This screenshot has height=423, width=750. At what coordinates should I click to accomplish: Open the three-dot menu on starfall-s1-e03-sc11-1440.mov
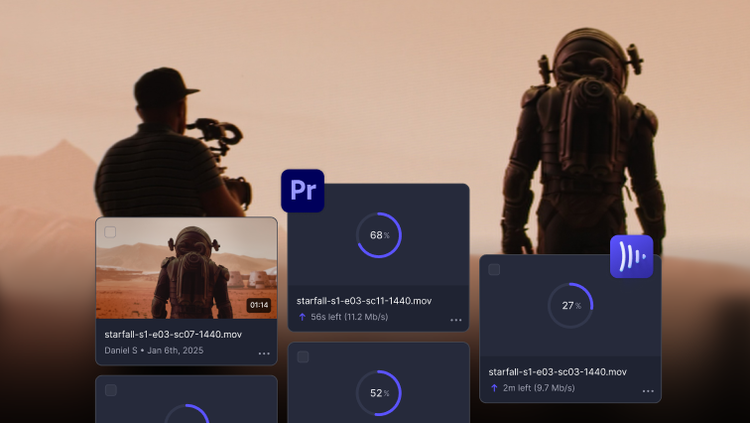(x=456, y=320)
